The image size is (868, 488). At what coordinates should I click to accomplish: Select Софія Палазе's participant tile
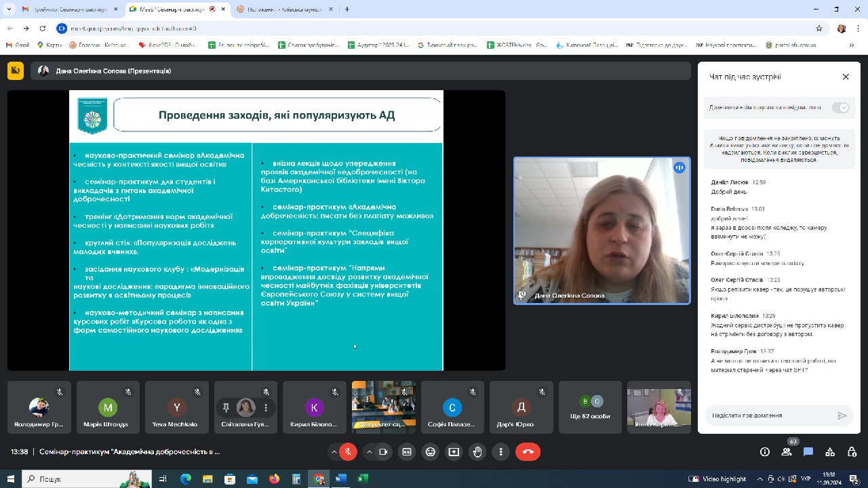pyautogui.click(x=452, y=406)
